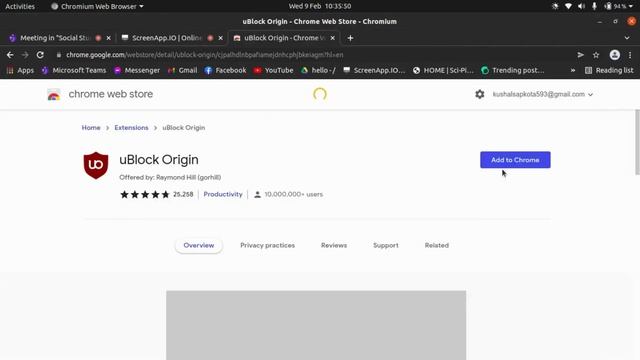Image resolution: width=640 pixels, height=360 pixels.
Task: Expand the kushalsapkota593 account dropdown
Action: coord(542,94)
